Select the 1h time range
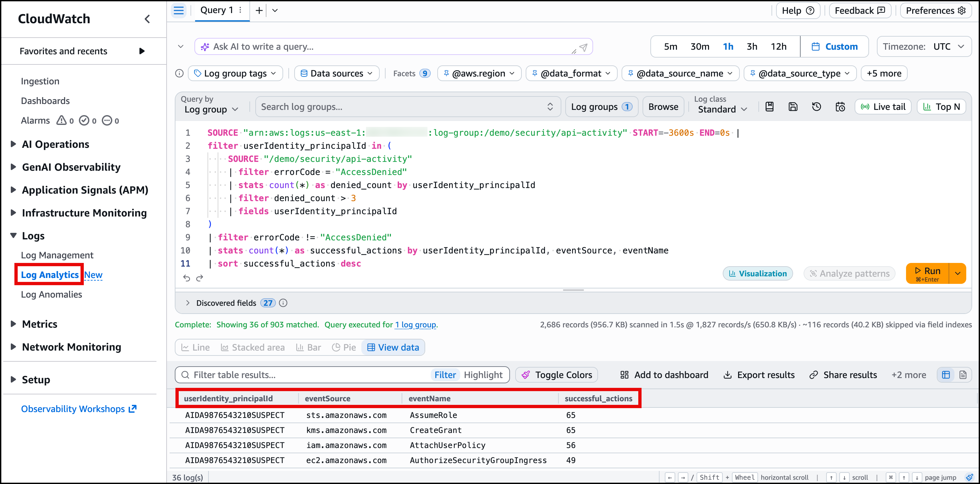980x484 pixels. (728, 47)
